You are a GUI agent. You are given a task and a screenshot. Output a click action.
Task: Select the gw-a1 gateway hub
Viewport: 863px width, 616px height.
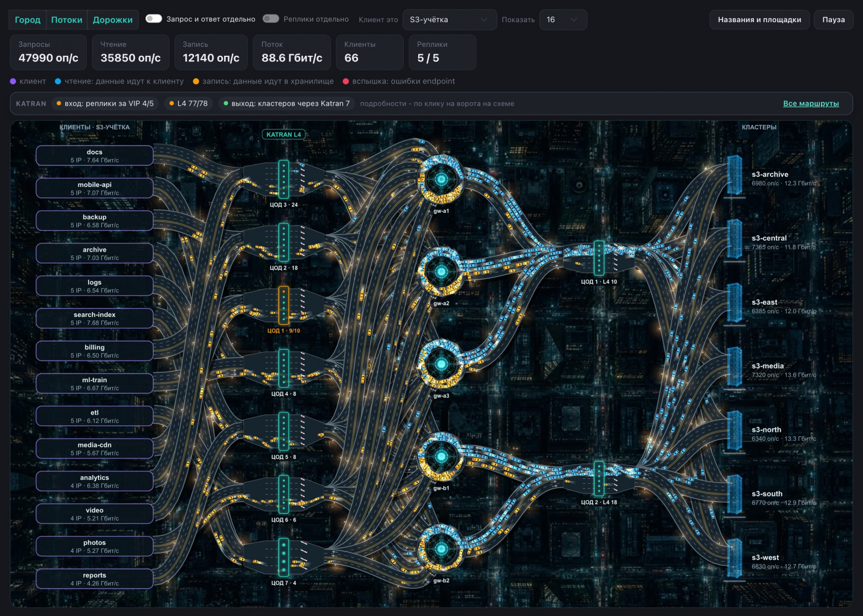[x=441, y=180]
